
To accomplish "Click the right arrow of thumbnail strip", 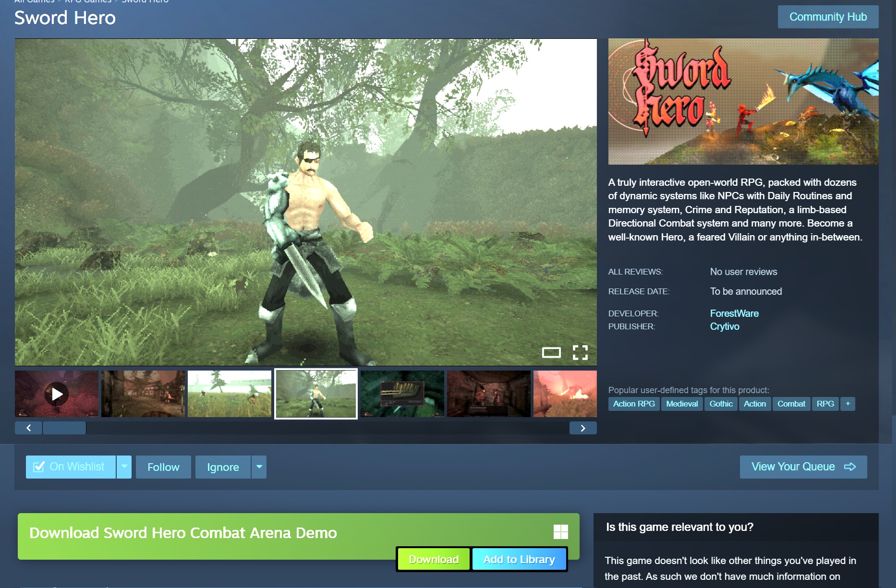I will pyautogui.click(x=583, y=428).
